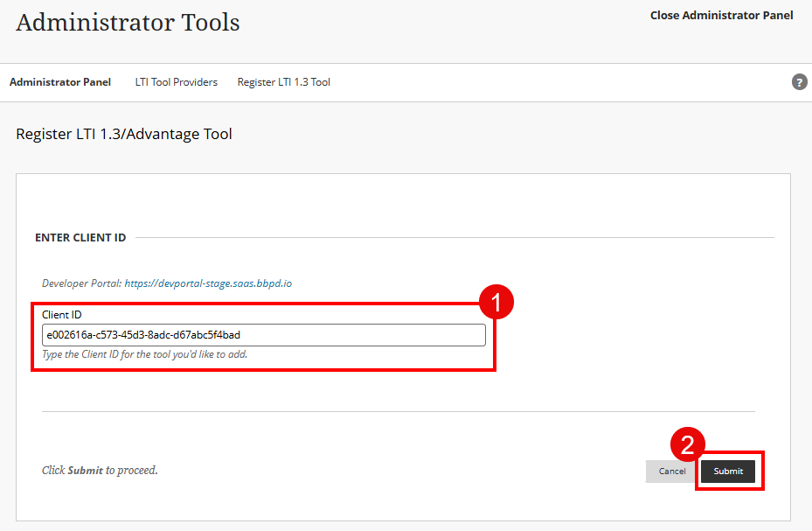Click the ENTER CLIENT ID section header
This screenshot has width=812, height=531.
[80, 237]
